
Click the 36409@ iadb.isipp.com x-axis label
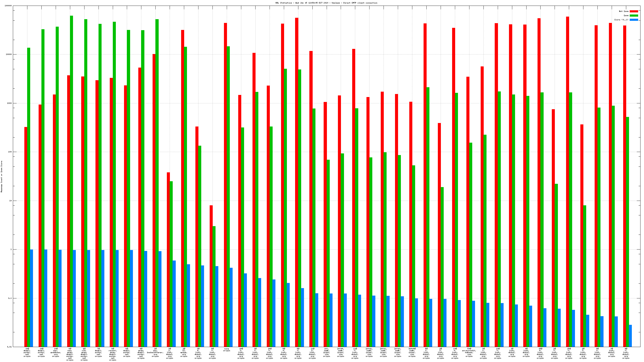412,352
